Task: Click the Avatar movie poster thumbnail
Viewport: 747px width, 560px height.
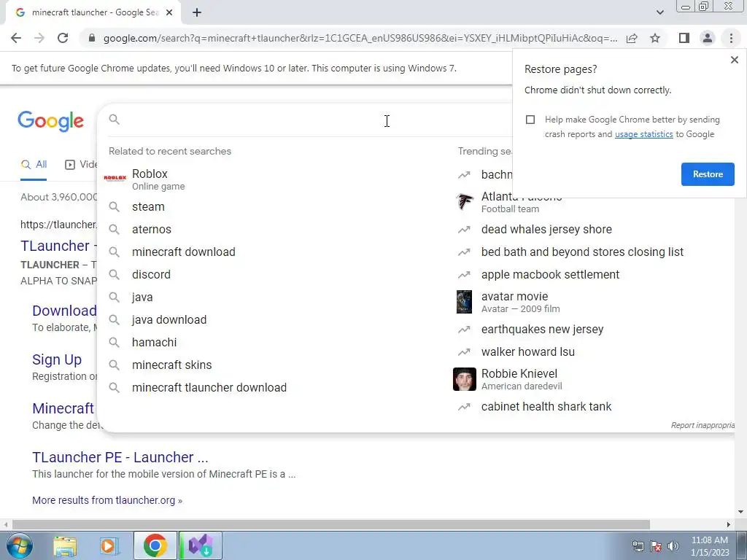Action: 464,302
